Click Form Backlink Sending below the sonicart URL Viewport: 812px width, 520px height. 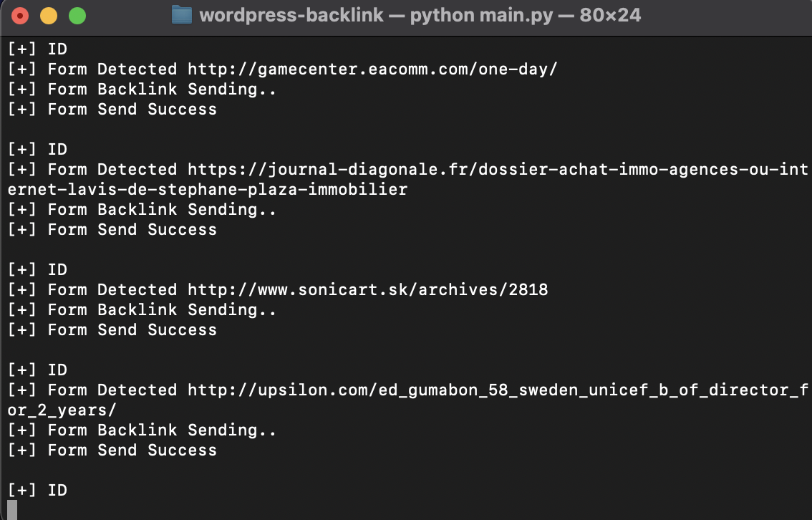click(142, 309)
